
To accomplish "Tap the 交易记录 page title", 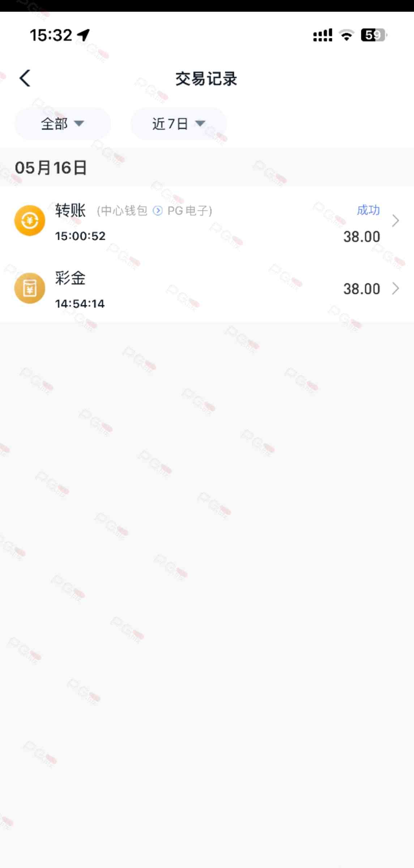I will (x=206, y=78).
